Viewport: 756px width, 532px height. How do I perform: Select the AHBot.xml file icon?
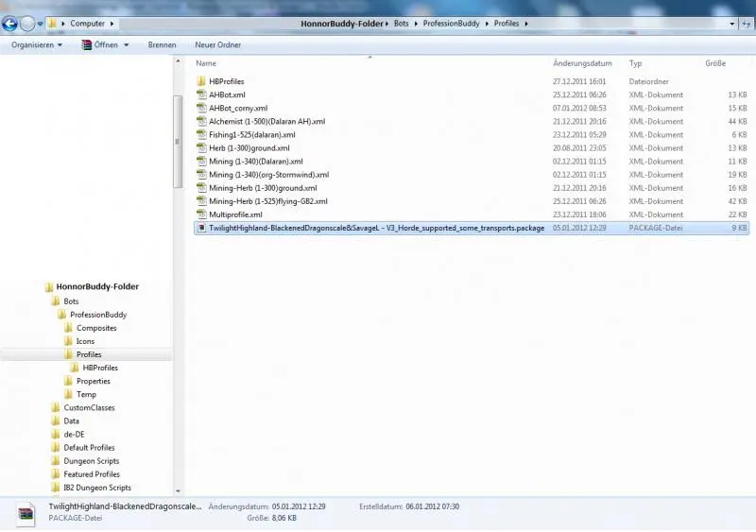[201, 94]
